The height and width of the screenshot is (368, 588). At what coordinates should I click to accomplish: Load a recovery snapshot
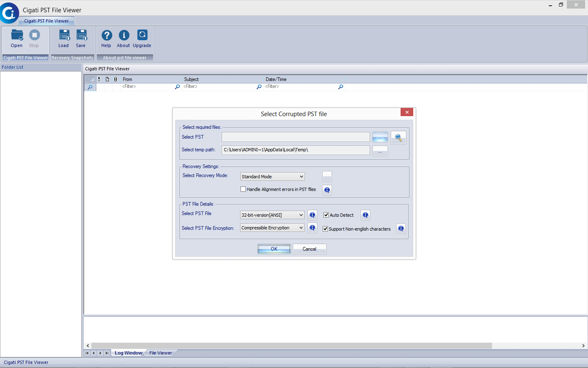[64, 39]
